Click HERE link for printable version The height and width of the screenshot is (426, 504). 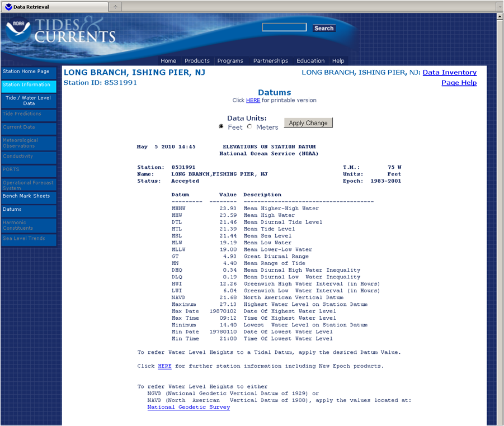coord(253,100)
